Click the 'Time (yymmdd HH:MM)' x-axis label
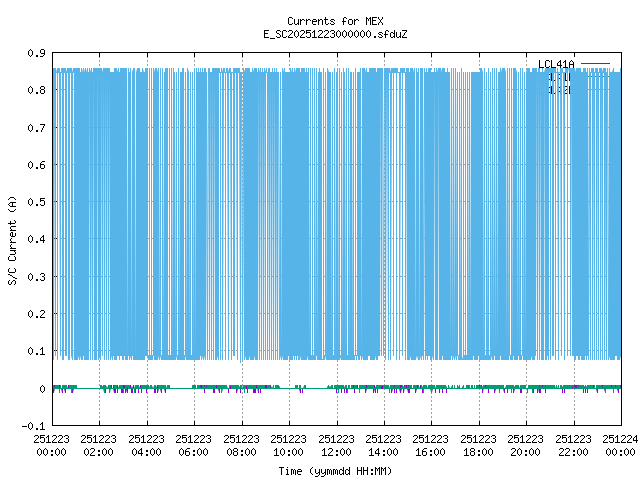Viewport: 640px width, 480px height. point(335,470)
